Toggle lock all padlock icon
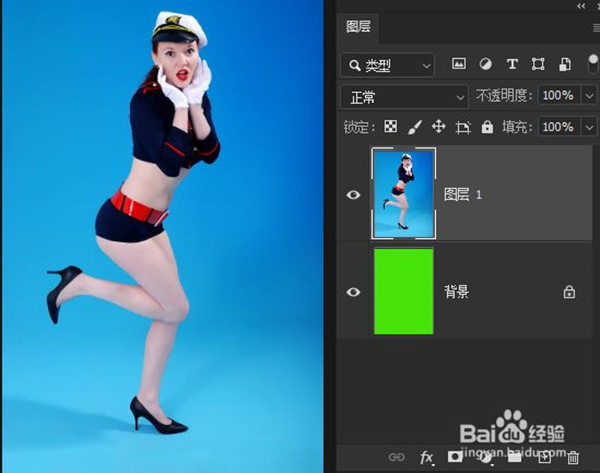600x473 pixels. pos(487,127)
